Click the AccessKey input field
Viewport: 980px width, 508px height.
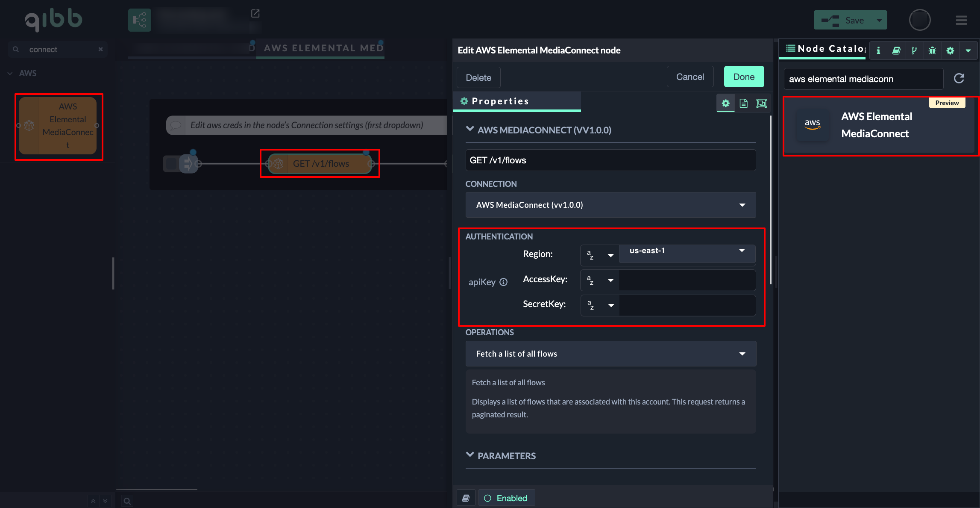point(687,280)
